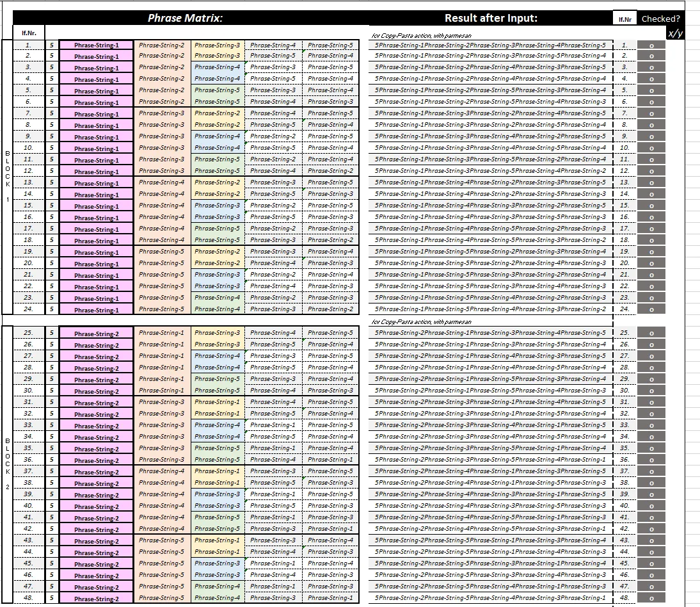Click the '5' count cell in row 2
Viewport: 700px width, 607px height.
tap(52, 56)
